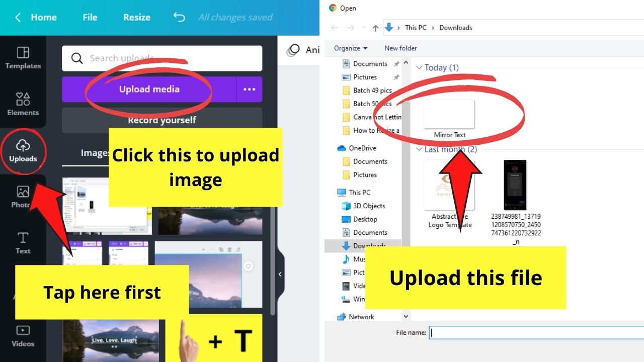The image size is (644, 362).
Task: Collapse the Canva side panel handle
Action: (280, 274)
